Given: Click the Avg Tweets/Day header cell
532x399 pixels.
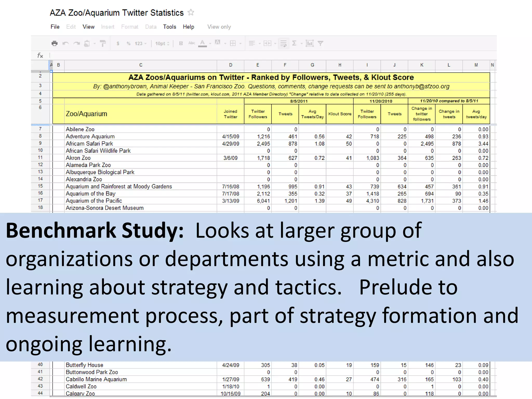Looking at the screenshot, I should 312,114.
